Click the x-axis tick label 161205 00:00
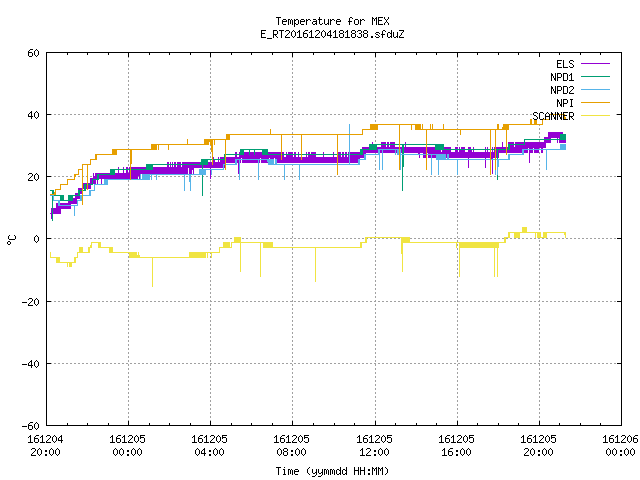Screen dimensions: 640x480 (128, 446)
